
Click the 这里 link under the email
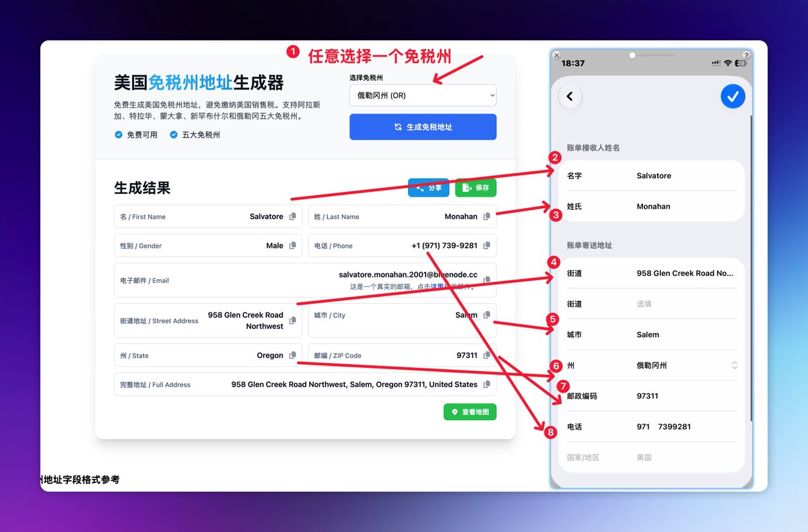click(x=437, y=286)
